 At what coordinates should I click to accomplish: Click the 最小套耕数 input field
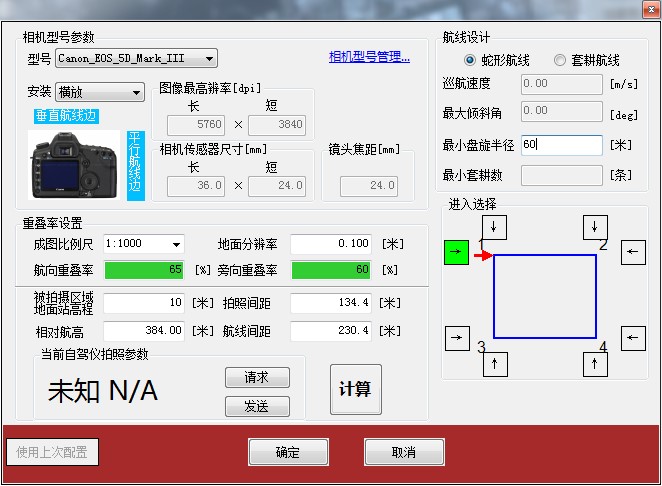(562, 175)
